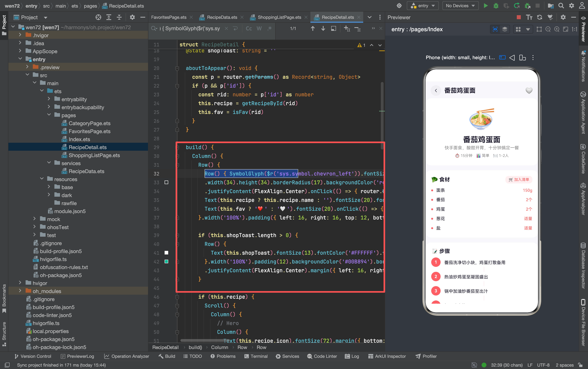Open Device File Browser panel

pos(583,322)
